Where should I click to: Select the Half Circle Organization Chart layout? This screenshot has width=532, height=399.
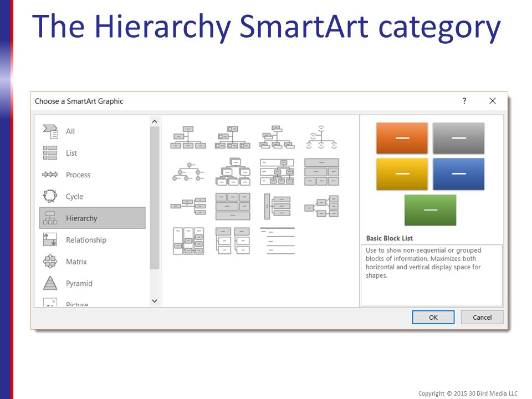click(x=321, y=137)
